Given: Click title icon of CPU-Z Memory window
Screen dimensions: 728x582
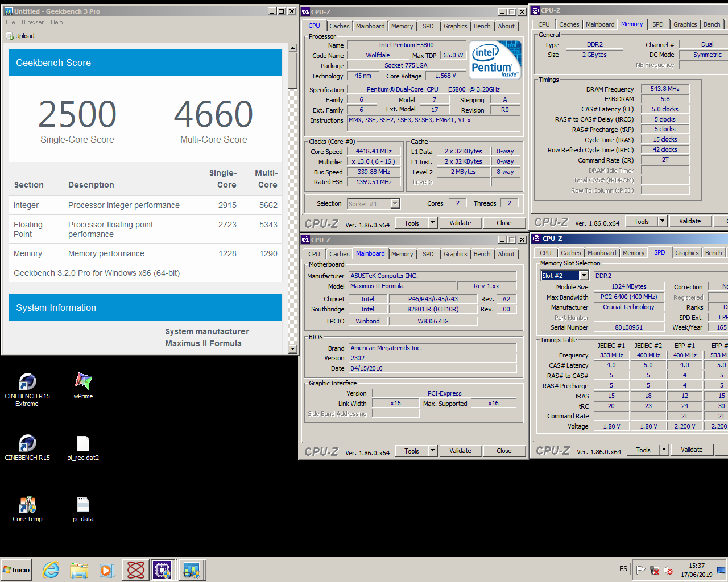Looking at the screenshot, I should pyautogui.click(x=535, y=10).
